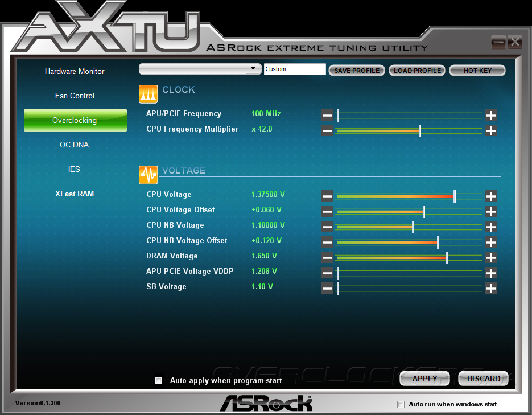The image size is (532, 415).
Task: Click the DRAM Voltage slider
Action: [x=408, y=257]
